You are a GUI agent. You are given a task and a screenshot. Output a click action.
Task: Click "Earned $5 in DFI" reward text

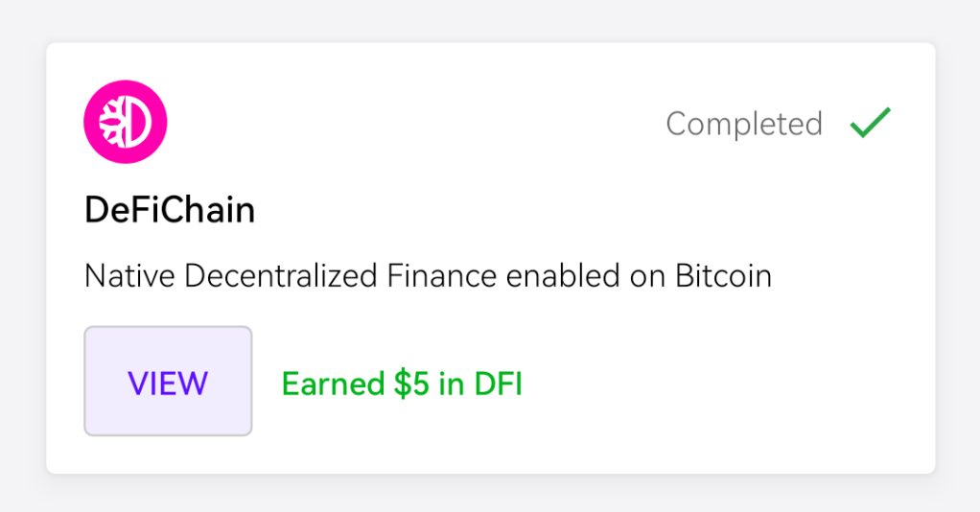pyautogui.click(x=402, y=384)
